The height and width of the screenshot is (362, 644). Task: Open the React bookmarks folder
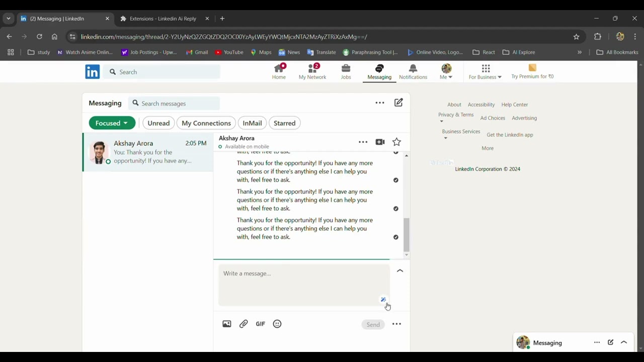[484, 52]
